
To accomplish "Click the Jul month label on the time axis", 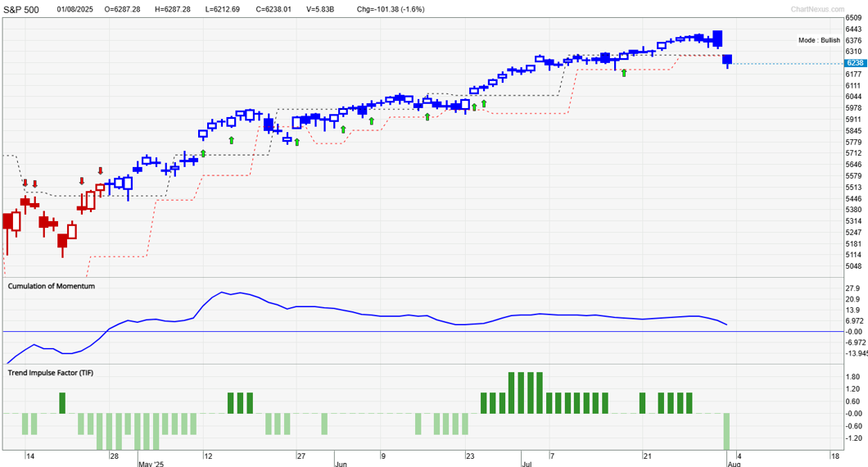I will click(527, 464).
